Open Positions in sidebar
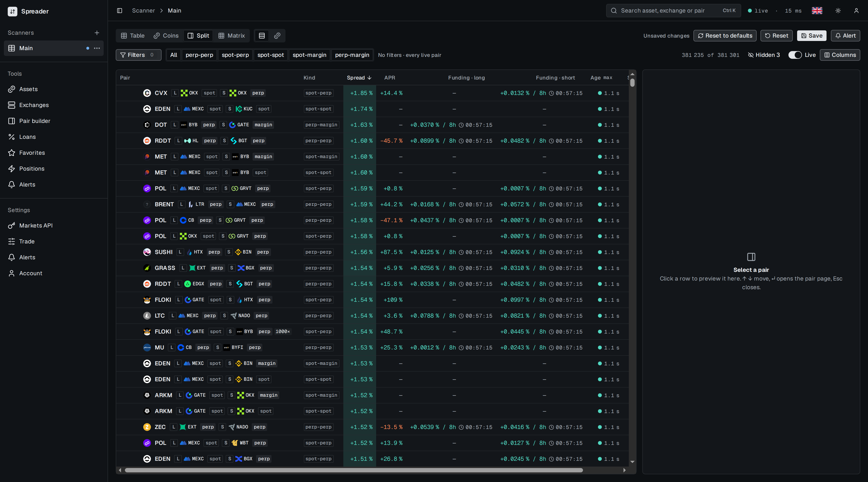This screenshot has height=482, width=868. (x=54, y=168)
